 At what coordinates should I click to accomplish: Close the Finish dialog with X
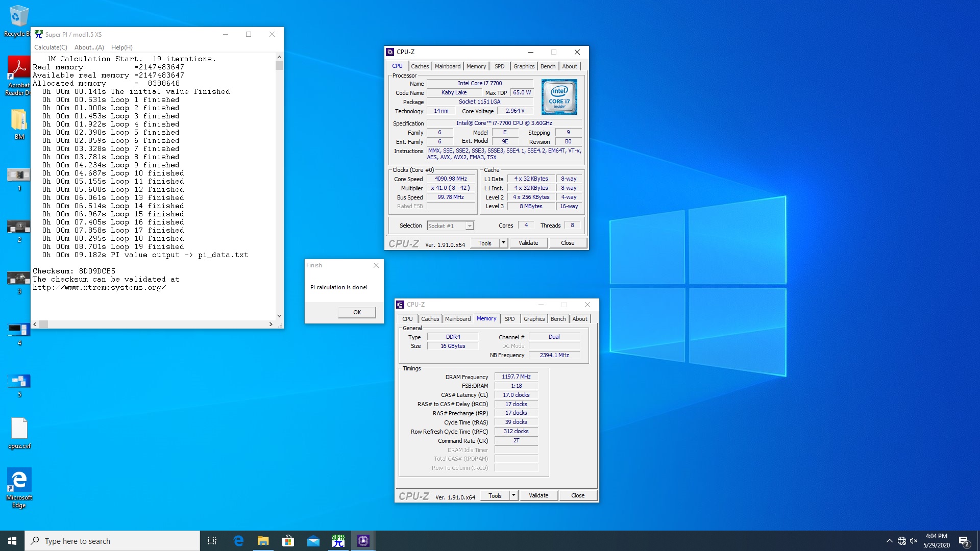pyautogui.click(x=376, y=265)
